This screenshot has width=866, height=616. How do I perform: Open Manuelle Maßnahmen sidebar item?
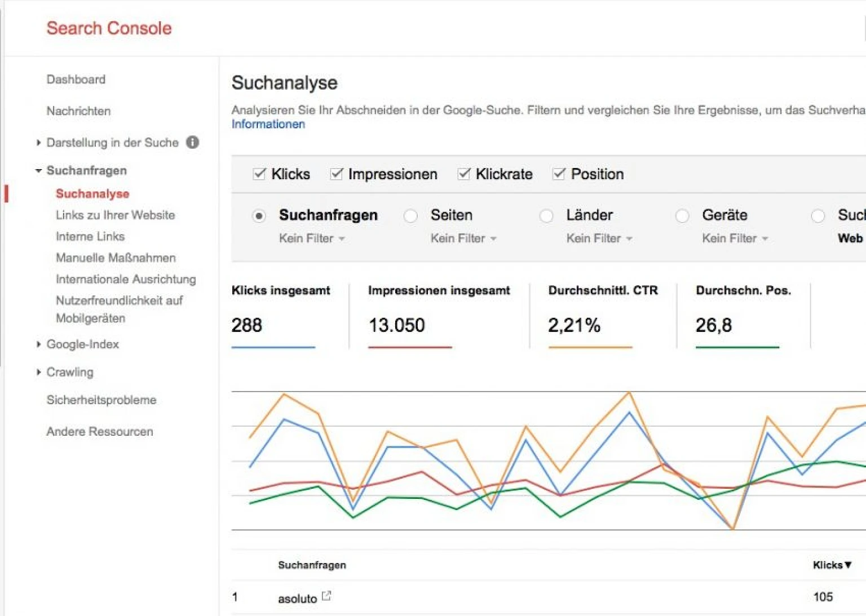[x=116, y=258]
